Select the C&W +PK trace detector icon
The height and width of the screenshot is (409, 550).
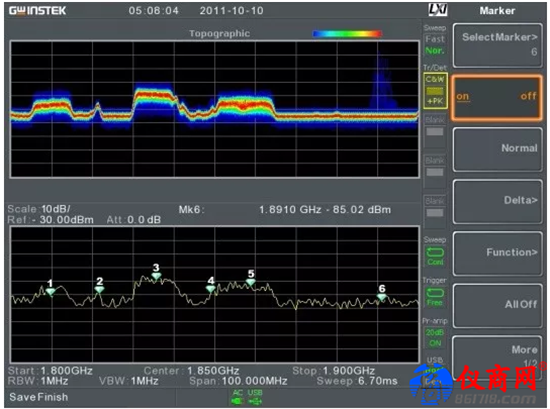435,90
